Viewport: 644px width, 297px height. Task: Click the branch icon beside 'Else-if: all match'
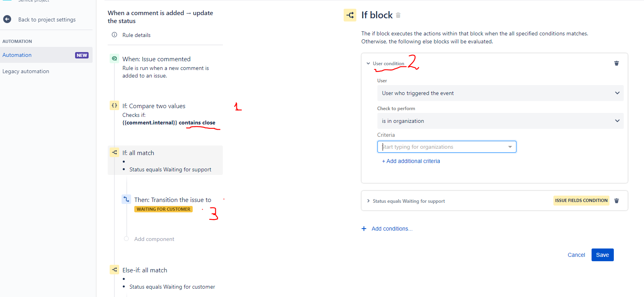point(114,270)
